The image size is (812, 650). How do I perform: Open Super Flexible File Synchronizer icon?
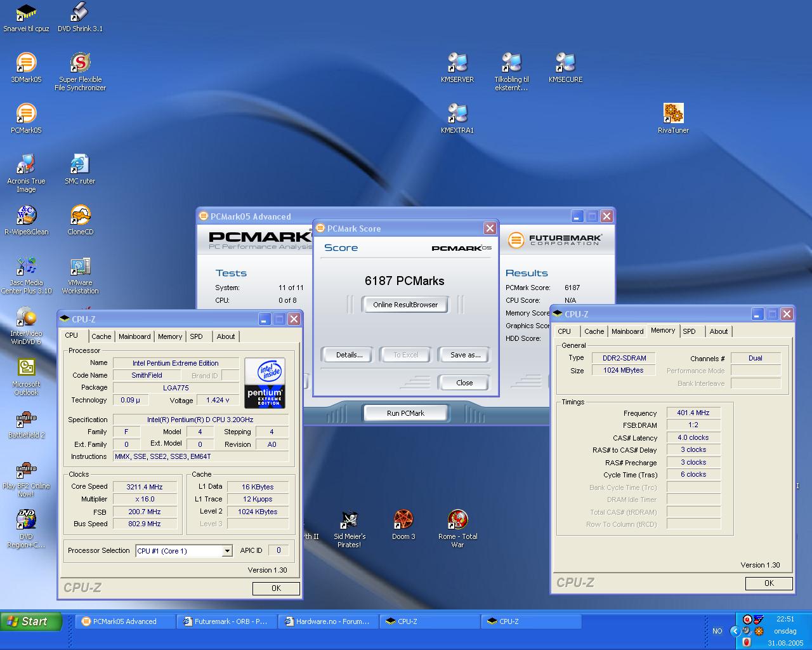(x=80, y=72)
